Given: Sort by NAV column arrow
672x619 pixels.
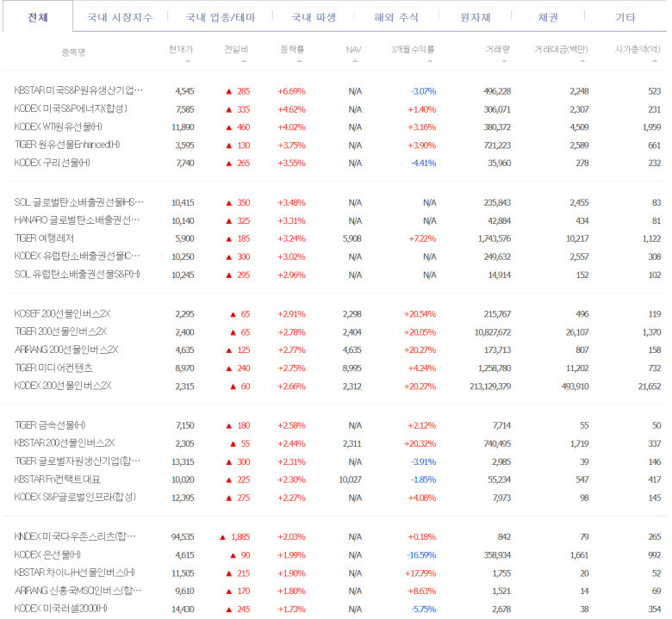Looking at the screenshot, I should [x=355, y=61].
